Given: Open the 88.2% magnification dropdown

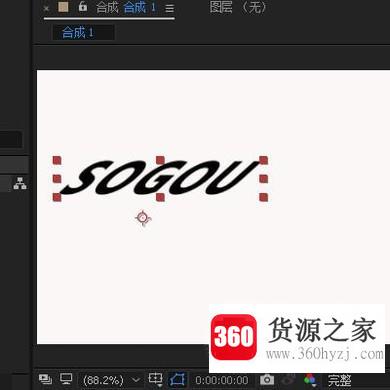Looking at the screenshot, I should tap(111, 380).
